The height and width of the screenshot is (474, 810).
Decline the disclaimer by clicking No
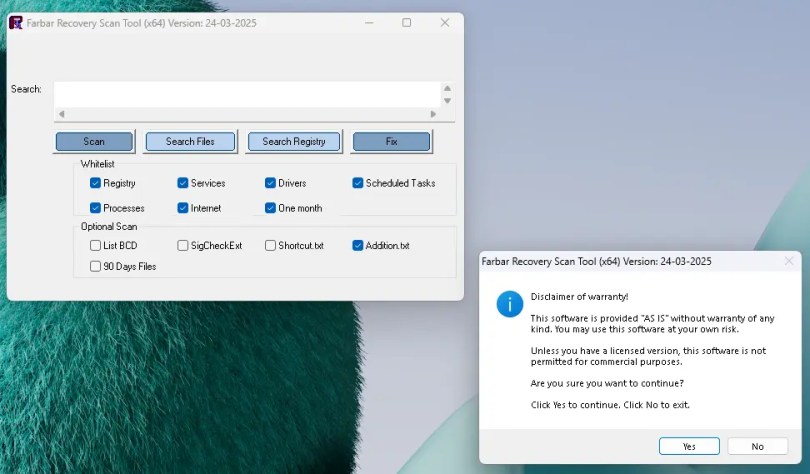pos(757,446)
